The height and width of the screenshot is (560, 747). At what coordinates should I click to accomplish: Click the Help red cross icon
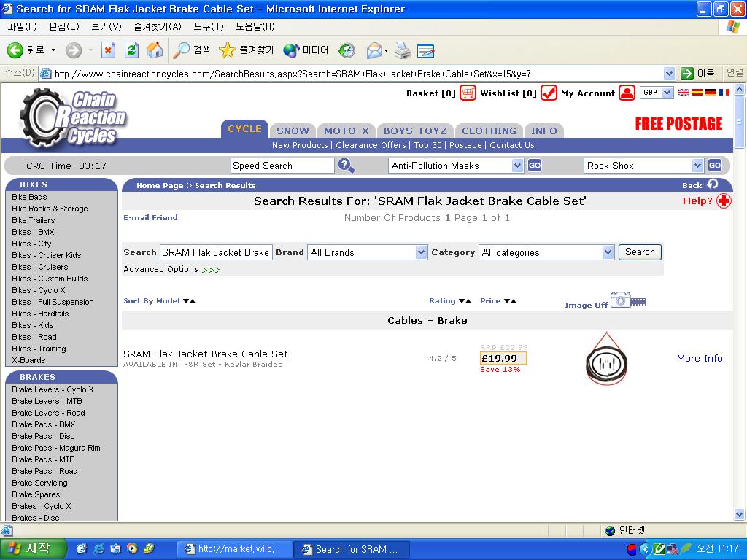pyautogui.click(x=724, y=201)
